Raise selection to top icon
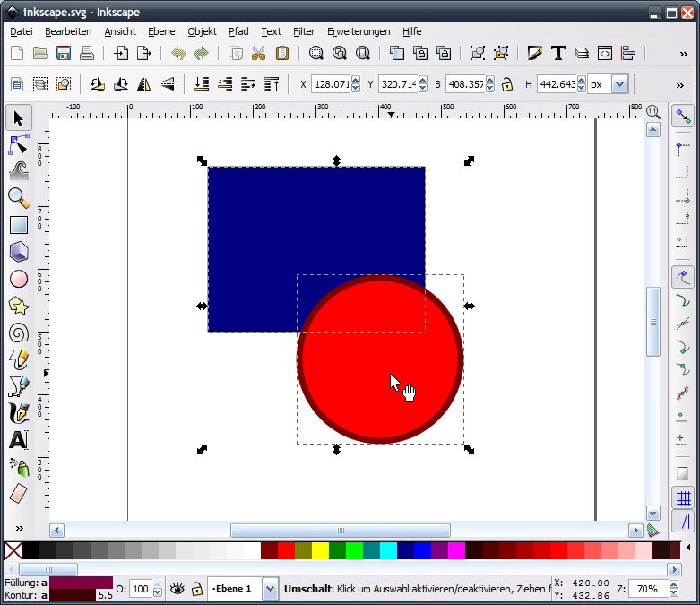The height and width of the screenshot is (605, 700). point(271,84)
